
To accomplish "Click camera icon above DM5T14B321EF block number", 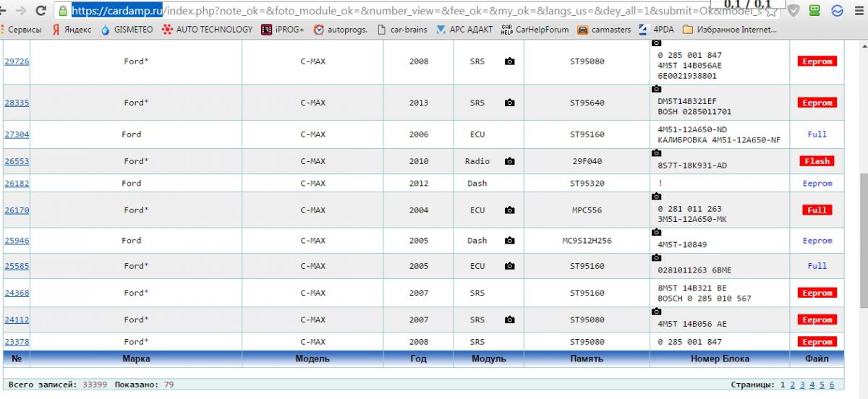I will [x=657, y=90].
